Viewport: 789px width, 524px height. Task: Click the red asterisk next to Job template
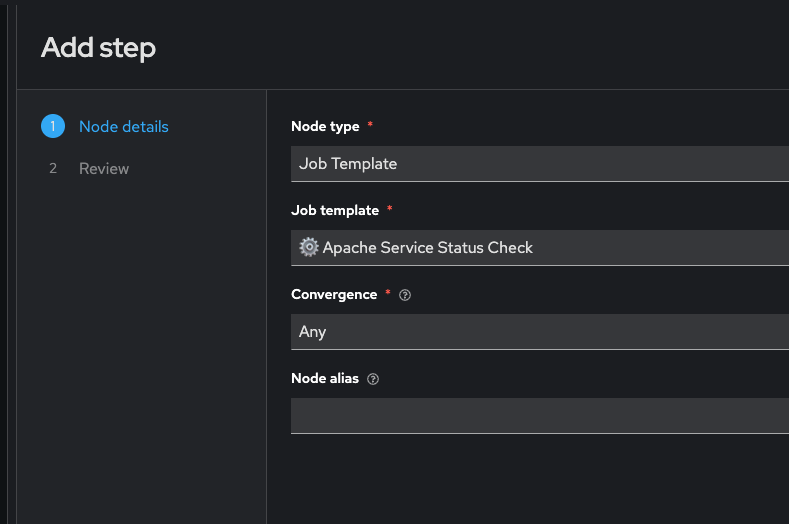389,210
